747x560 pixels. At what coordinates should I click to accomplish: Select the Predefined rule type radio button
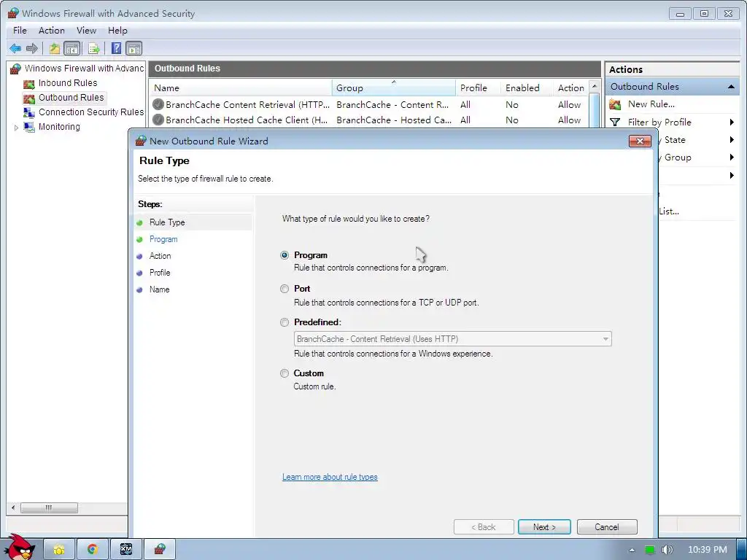pos(285,322)
